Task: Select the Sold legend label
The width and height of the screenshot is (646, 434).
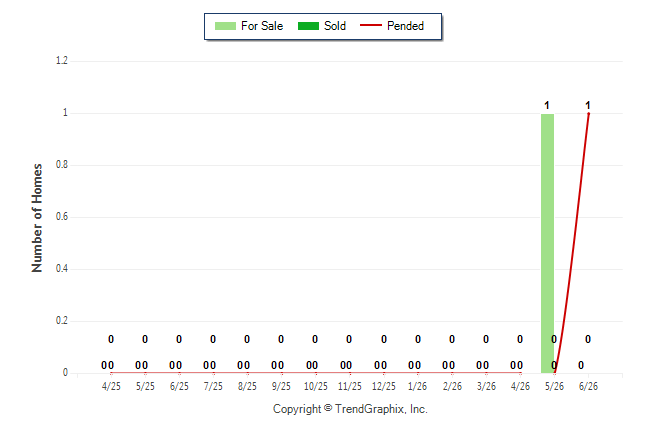Action: (335, 26)
